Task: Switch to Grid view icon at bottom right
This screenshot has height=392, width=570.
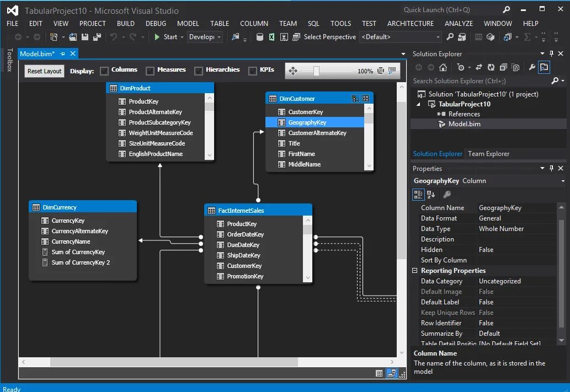Action: tap(379, 373)
